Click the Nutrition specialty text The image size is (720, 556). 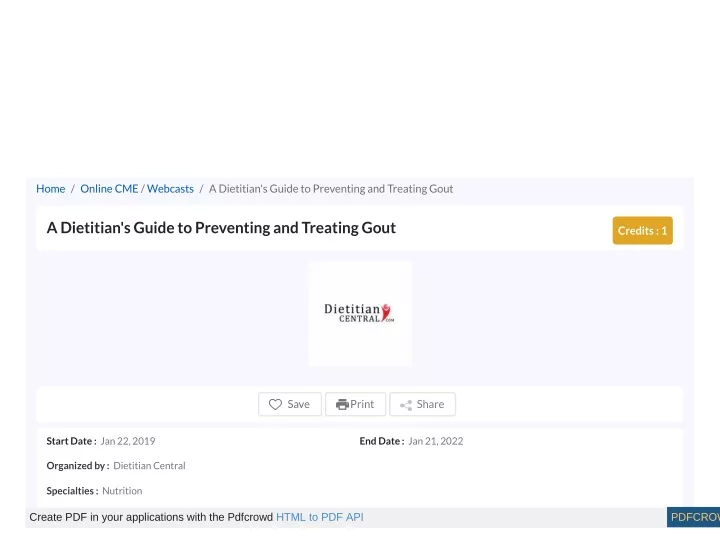point(122,491)
